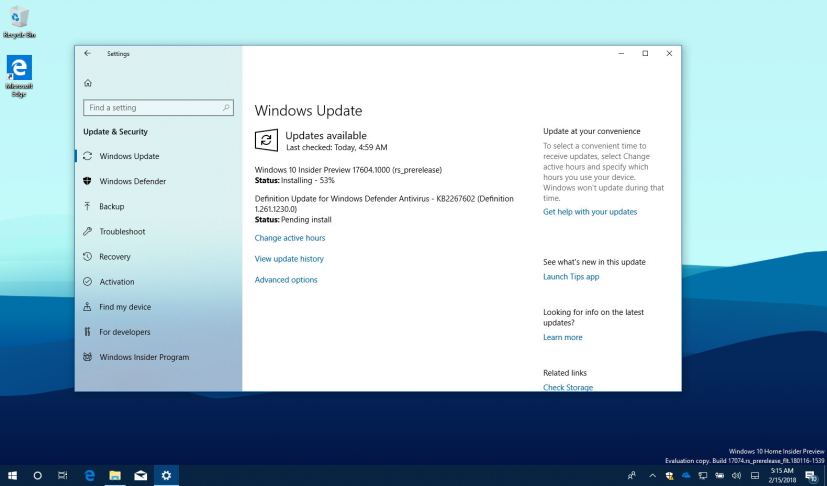Select the Activation page
The height and width of the screenshot is (486, 827).
[158, 282]
